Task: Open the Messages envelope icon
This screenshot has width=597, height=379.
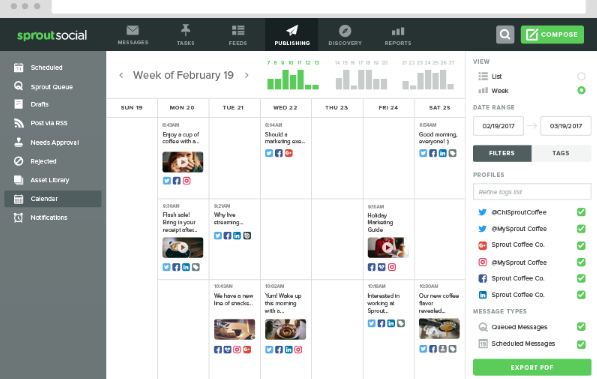Action: click(x=133, y=30)
